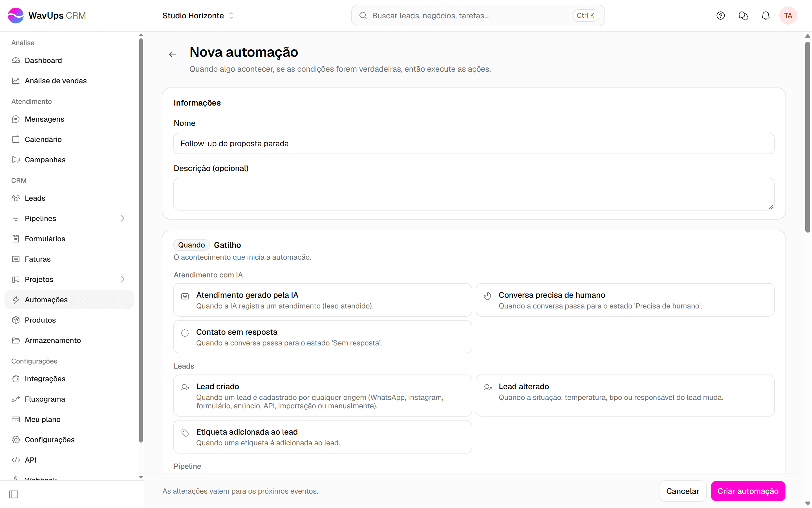The height and width of the screenshot is (508, 812).
Task: Click the Criar automação button
Action: (x=748, y=491)
